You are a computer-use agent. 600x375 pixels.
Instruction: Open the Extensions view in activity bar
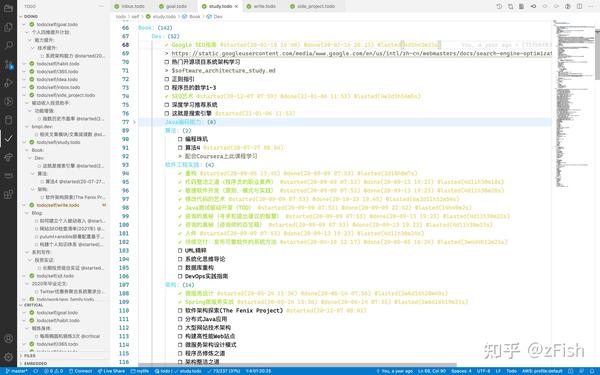pos(8,194)
